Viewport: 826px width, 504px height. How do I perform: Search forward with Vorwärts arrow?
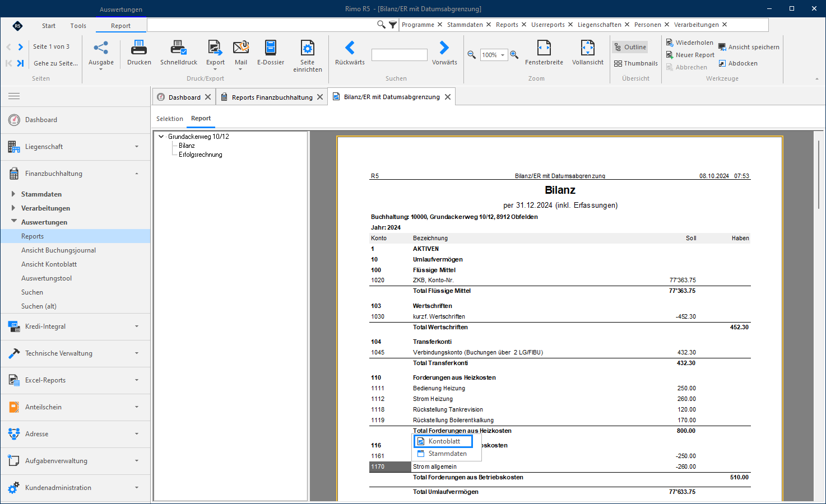point(444,48)
